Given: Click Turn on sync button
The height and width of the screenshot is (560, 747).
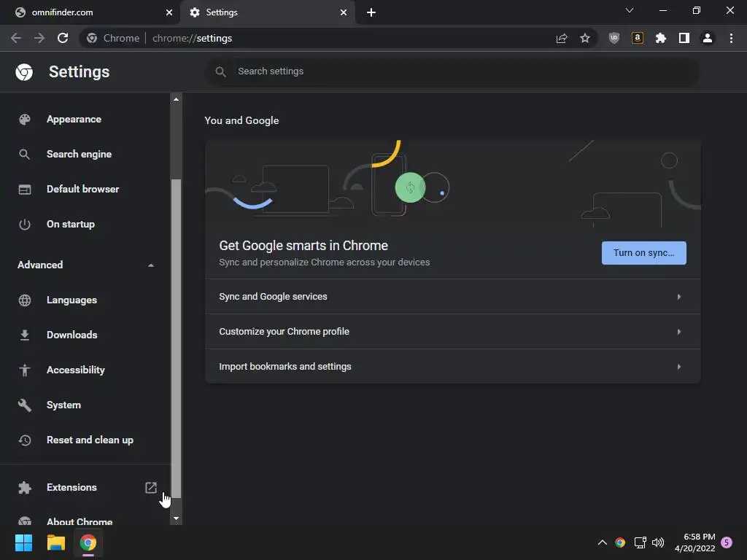Looking at the screenshot, I should pyautogui.click(x=643, y=253).
